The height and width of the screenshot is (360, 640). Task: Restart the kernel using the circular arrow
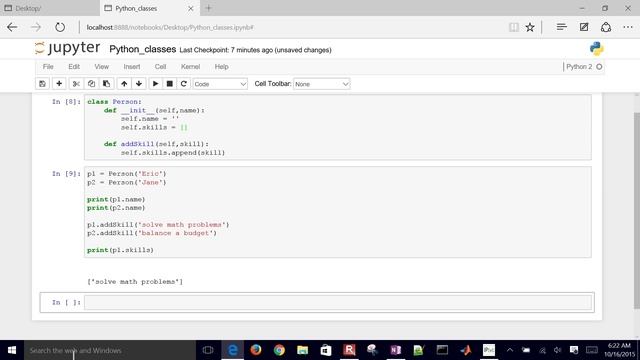point(184,84)
